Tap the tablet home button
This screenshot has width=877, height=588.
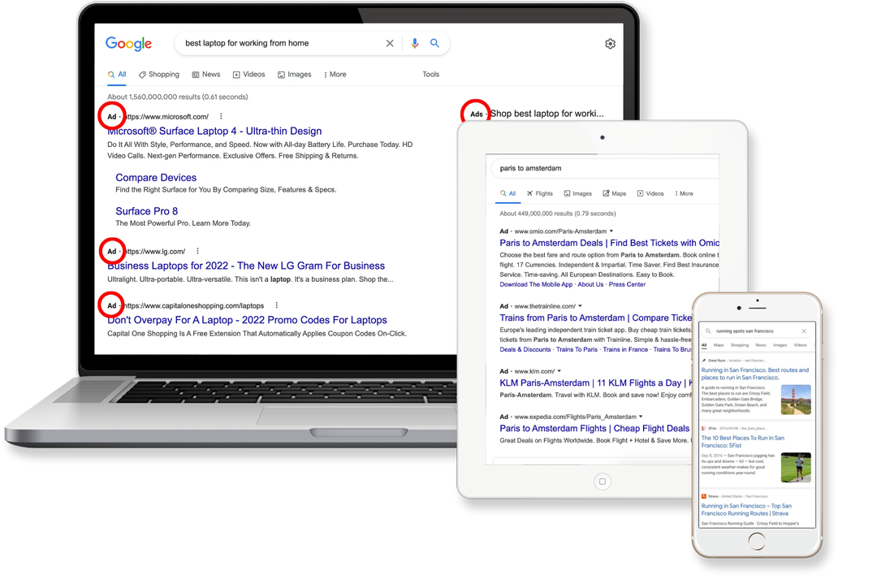coord(603,482)
